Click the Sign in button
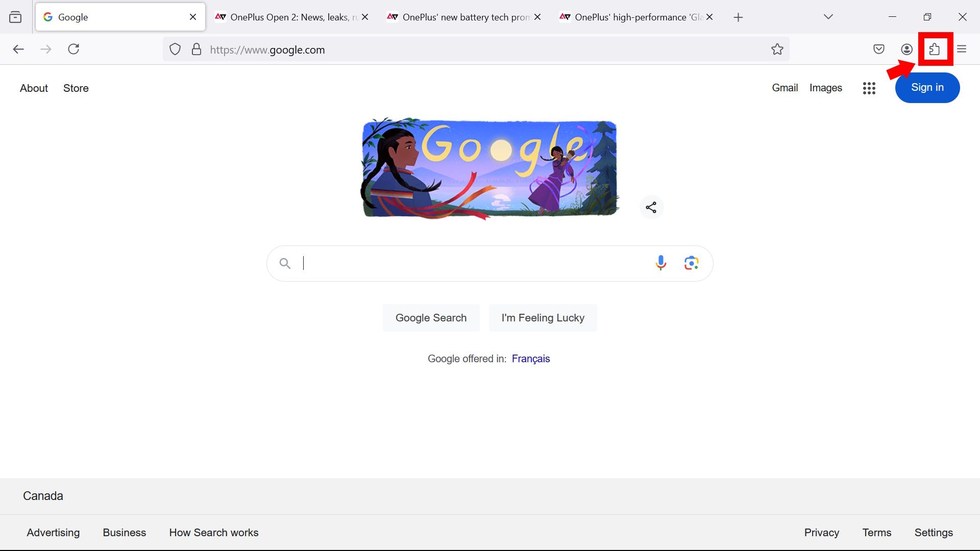This screenshot has height=551, width=980. click(x=927, y=88)
